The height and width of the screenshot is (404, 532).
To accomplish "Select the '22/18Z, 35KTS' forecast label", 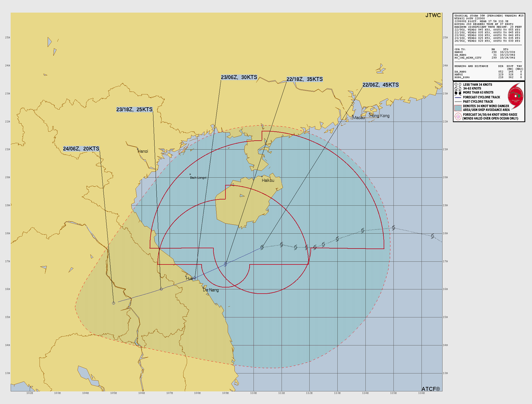I will coord(305,79).
